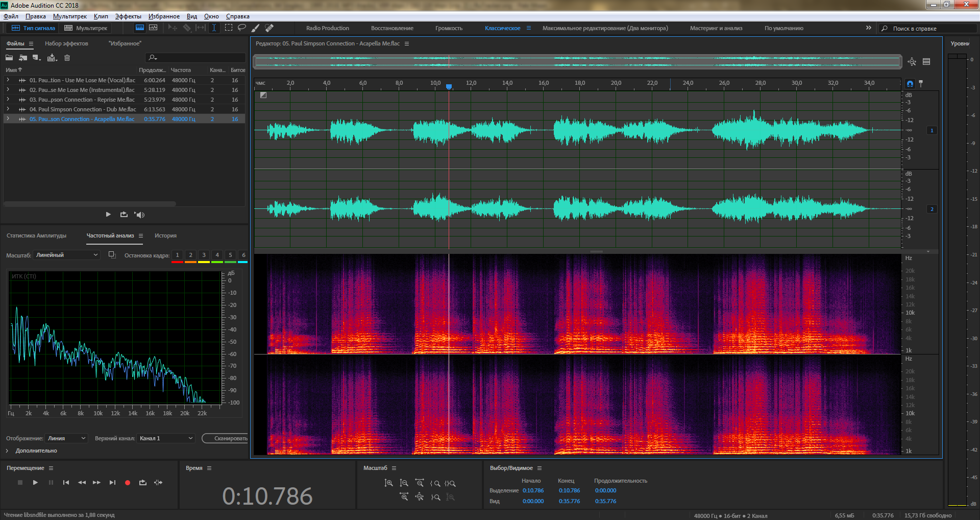Click the Import file icon
The image size is (980, 520).
point(23,58)
